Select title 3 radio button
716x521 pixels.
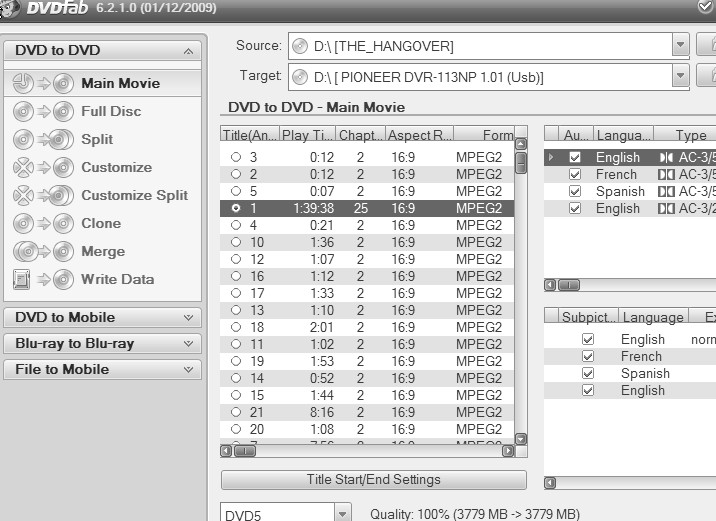point(236,157)
